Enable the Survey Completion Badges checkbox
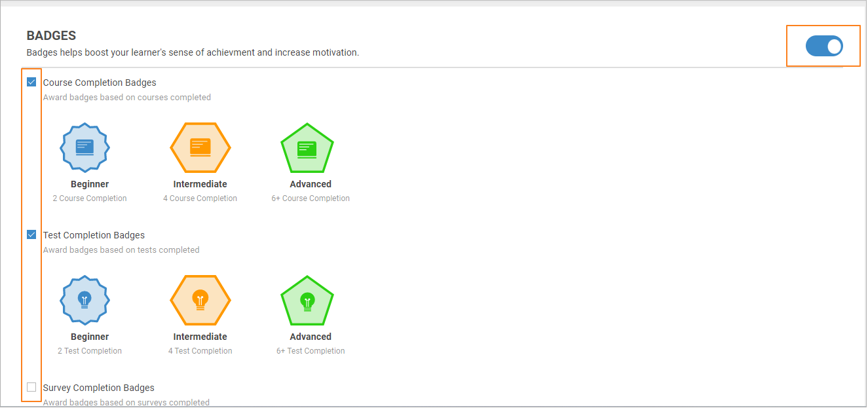868x408 pixels. tap(31, 387)
